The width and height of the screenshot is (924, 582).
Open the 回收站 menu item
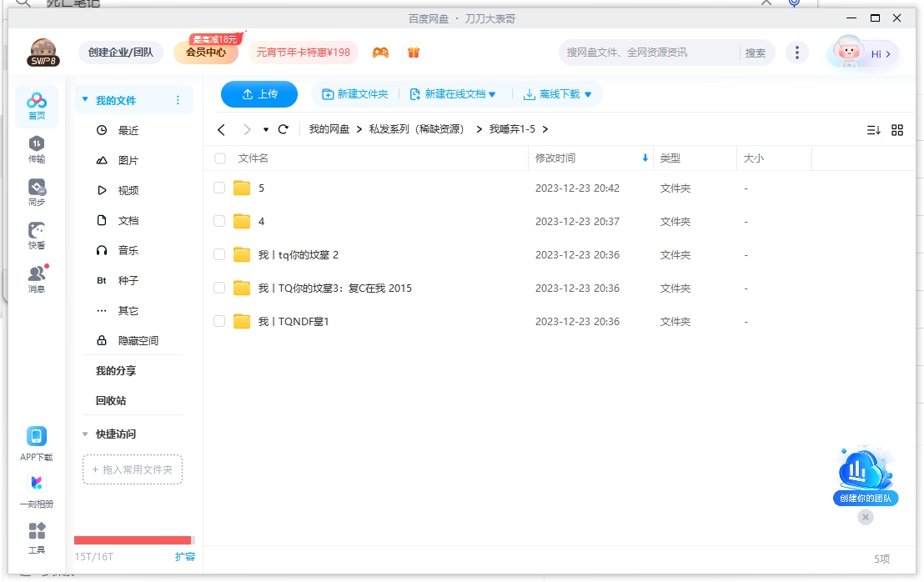110,401
